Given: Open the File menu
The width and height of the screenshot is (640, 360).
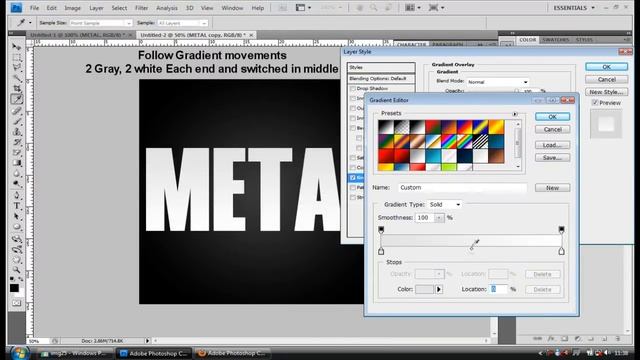Looking at the screenshot, I should coord(34,8).
